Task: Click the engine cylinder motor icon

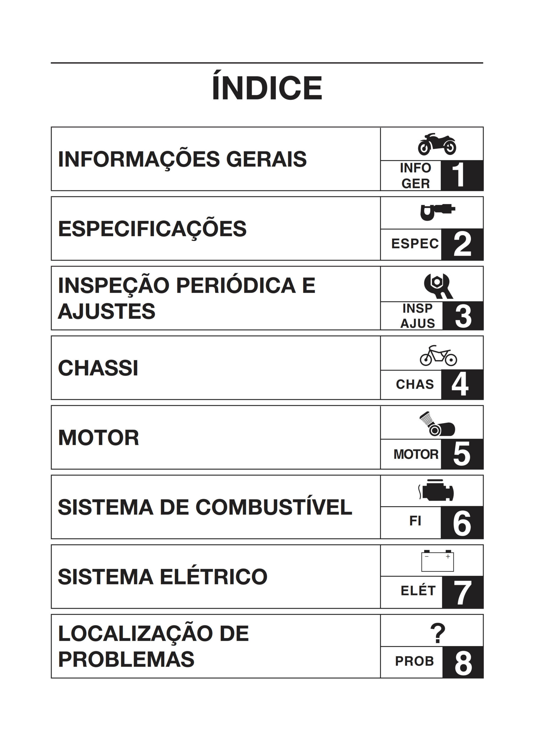Action: point(437,424)
